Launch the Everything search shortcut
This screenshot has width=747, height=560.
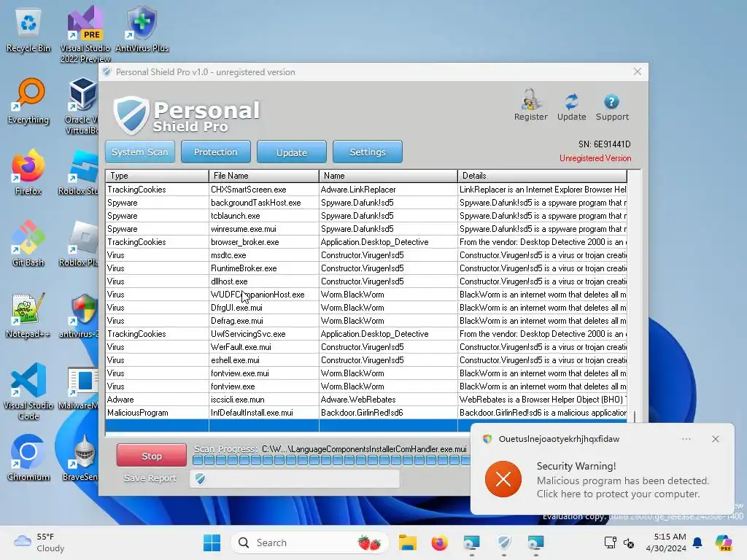[28, 101]
